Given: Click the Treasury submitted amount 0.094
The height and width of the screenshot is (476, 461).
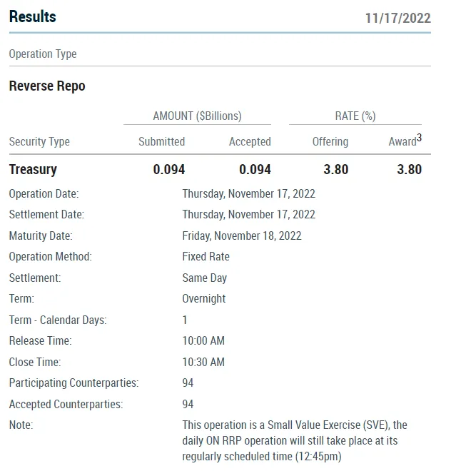Looking at the screenshot, I should pyautogui.click(x=169, y=169).
